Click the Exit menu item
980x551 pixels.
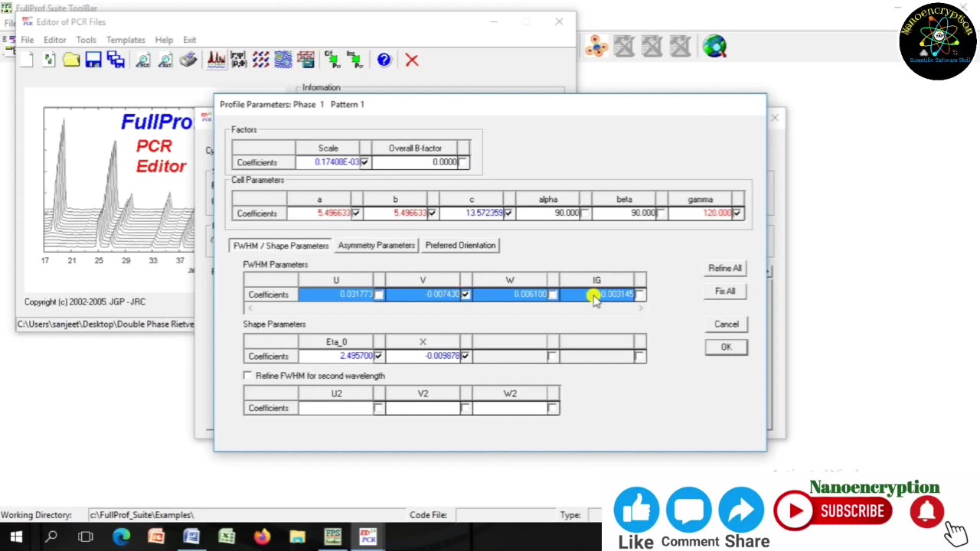click(189, 40)
